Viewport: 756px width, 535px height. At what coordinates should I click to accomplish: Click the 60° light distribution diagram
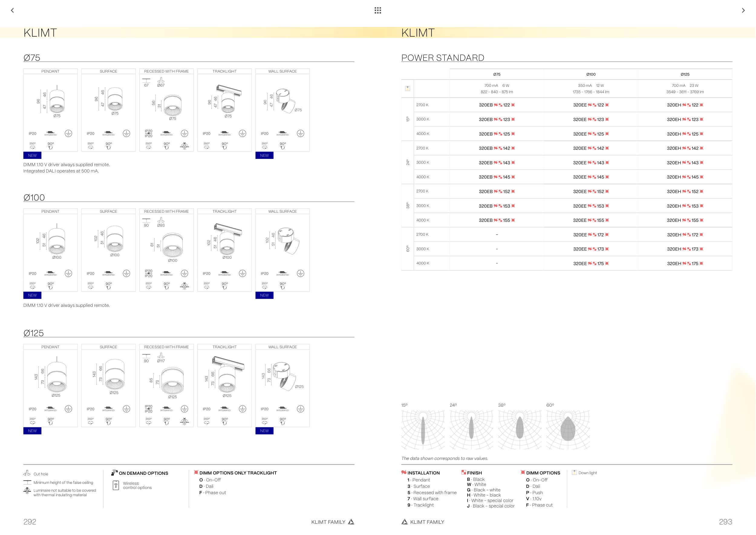point(568,429)
